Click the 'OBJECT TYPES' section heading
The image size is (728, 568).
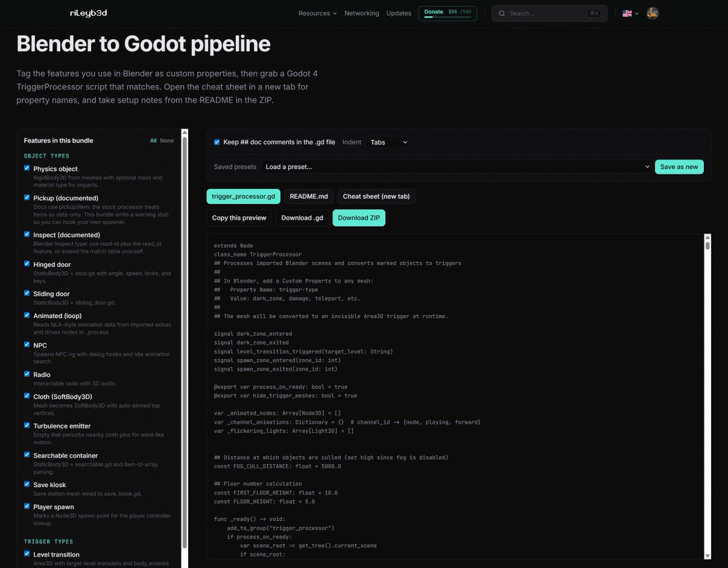47,156
